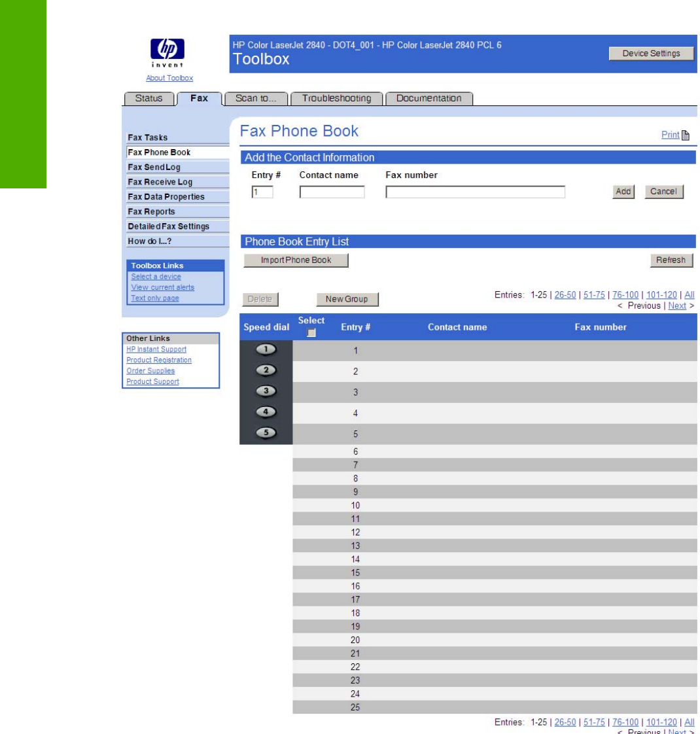Open Fax Tasks in sidebar
Screen dimensions: 700x734
pyautogui.click(x=177, y=137)
